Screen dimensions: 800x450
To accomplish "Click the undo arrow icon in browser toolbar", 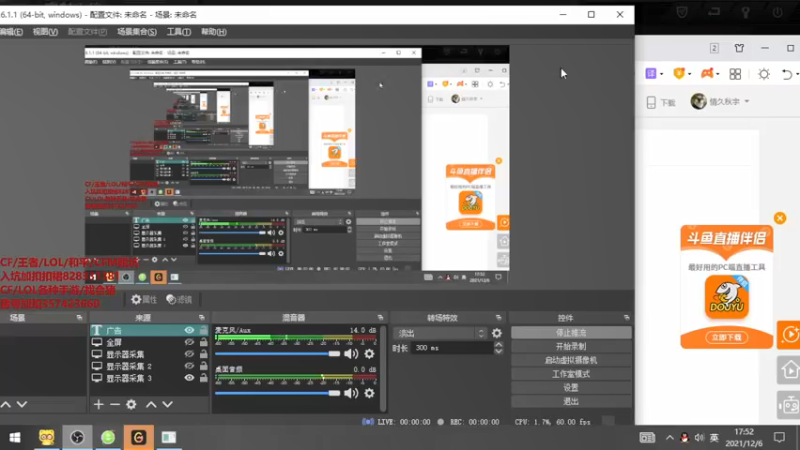I will click(x=787, y=74).
